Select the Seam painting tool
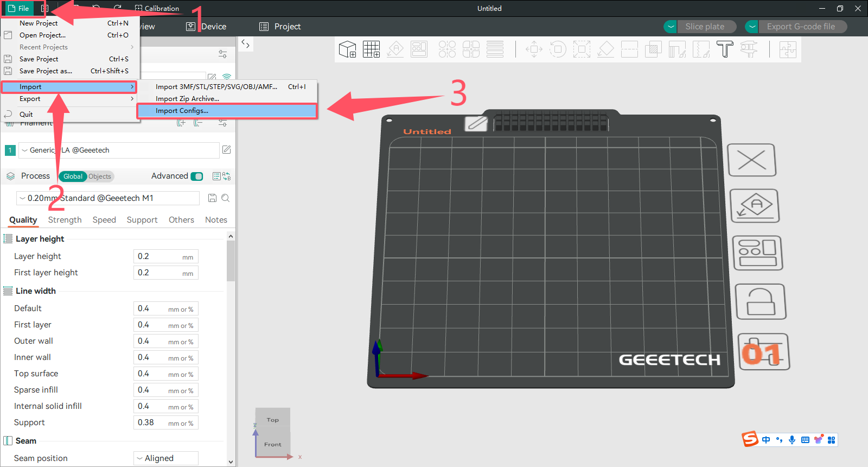 701,49
